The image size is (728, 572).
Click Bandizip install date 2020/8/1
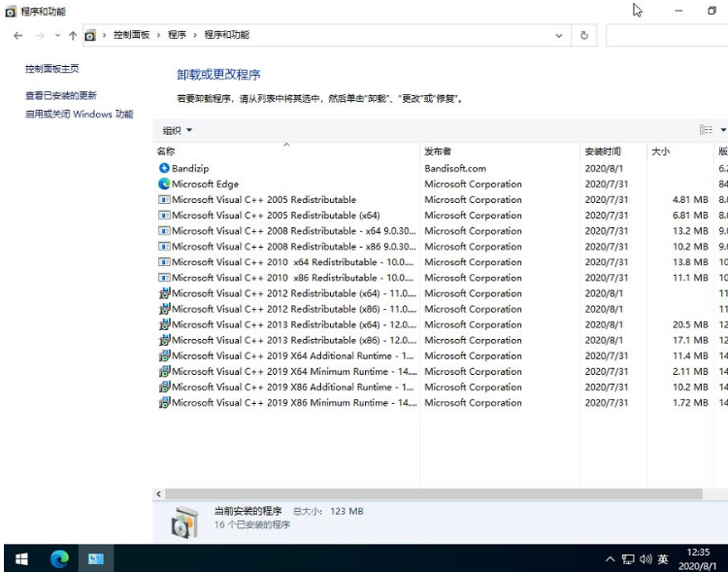[604, 169]
